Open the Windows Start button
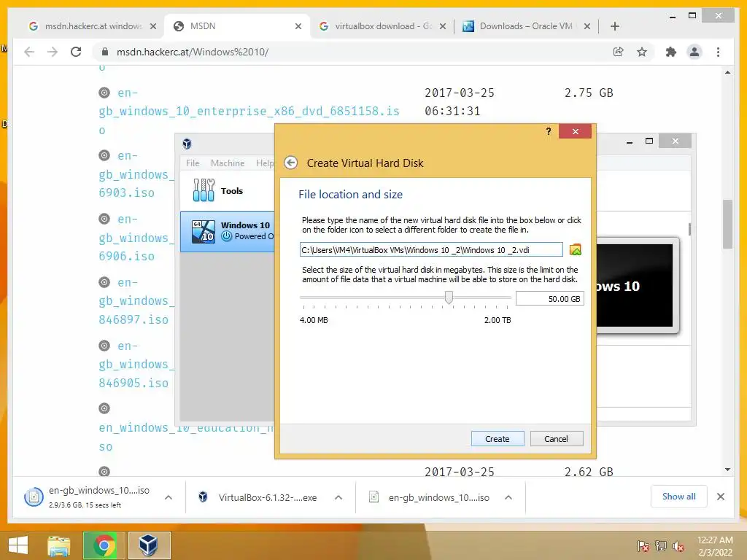Screen dimensions: 747x560 pos(18,545)
